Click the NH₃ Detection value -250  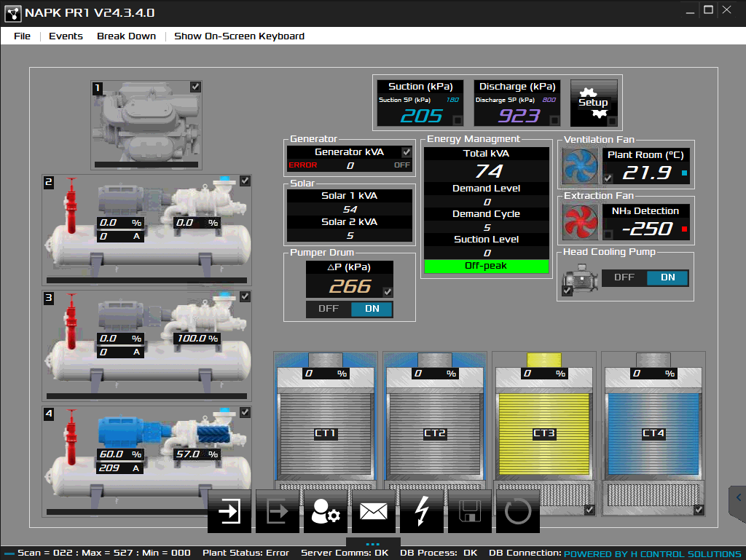point(648,229)
